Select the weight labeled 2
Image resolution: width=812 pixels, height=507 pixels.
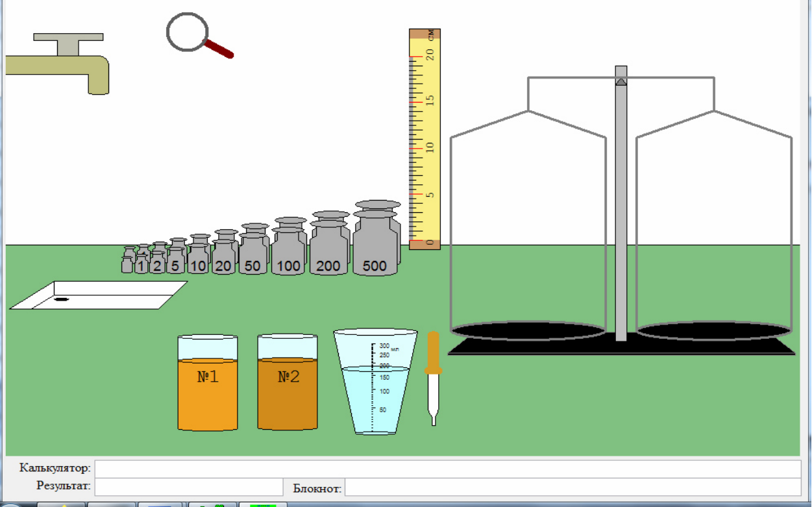pyautogui.click(x=157, y=262)
